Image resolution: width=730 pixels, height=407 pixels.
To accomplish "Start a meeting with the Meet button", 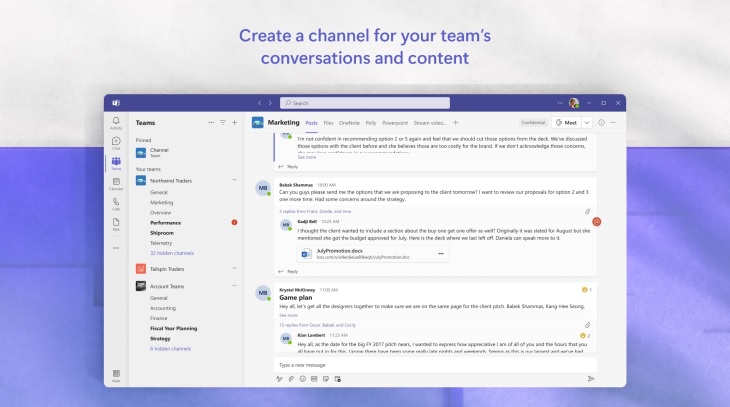I will 567,122.
